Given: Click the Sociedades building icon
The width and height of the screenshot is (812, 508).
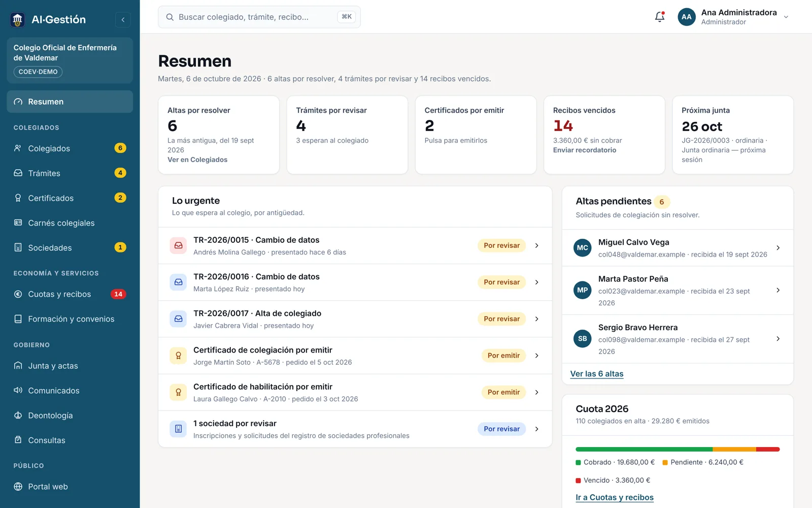Looking at the screenshot, I should click(18, 248).
